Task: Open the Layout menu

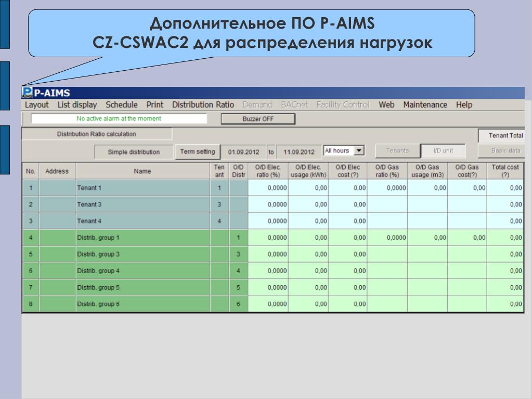Action: 36,105
